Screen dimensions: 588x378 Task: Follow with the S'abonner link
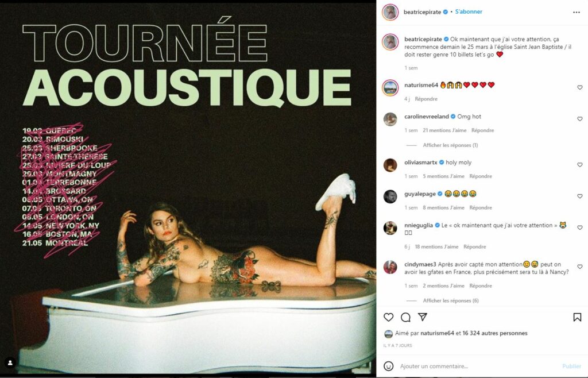click(469, 11)
